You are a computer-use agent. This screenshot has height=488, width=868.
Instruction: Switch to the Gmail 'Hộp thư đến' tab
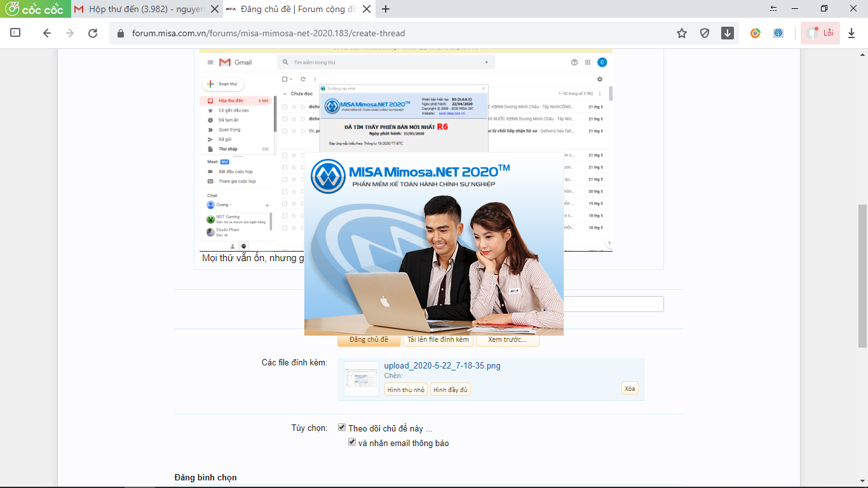pyautogui.click(x=145, y=9)
